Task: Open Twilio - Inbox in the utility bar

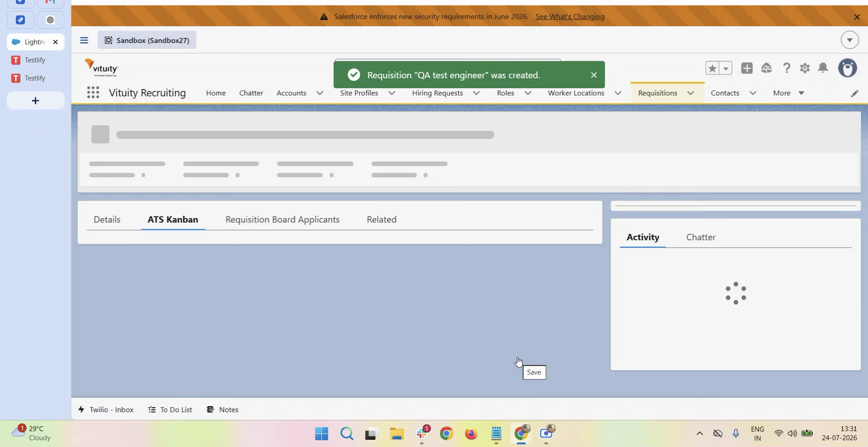Action: point(106,409)
